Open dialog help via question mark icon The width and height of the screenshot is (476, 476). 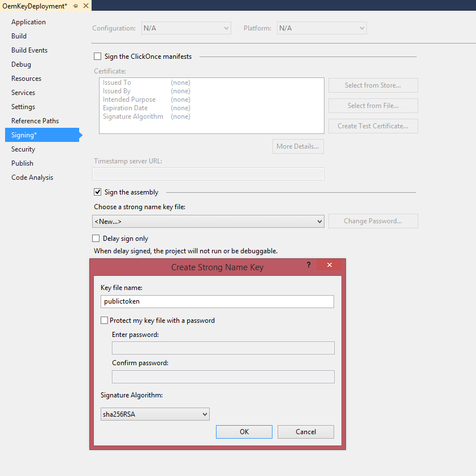(308, 265)
